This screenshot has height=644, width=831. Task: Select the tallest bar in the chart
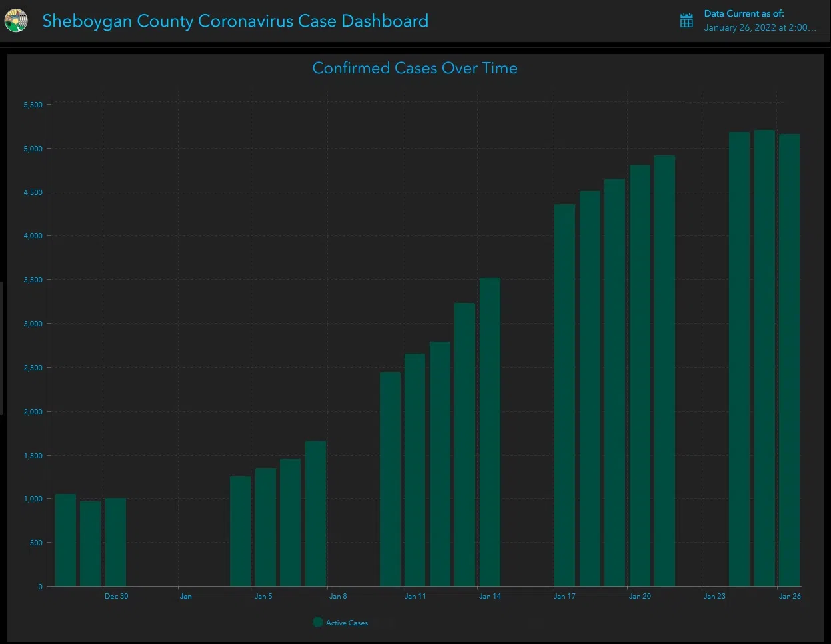click(764, 360)
